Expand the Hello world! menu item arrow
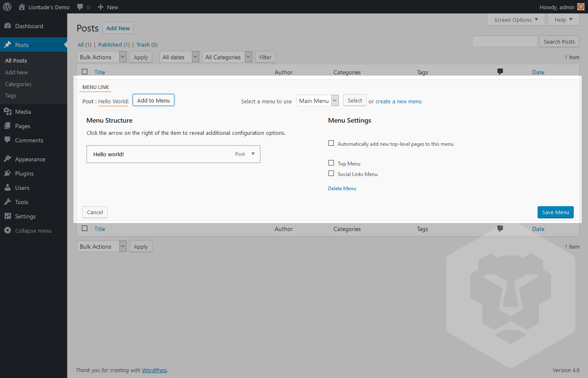 click(253, 154)
